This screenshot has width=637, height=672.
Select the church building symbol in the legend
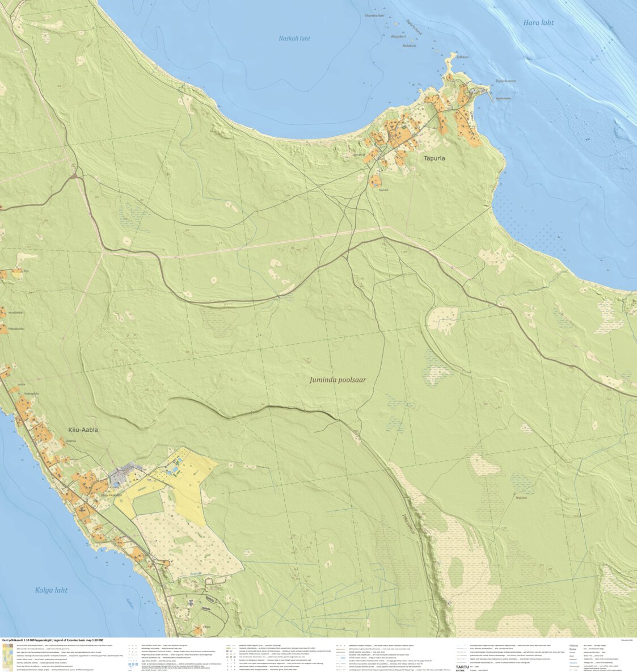234,670
